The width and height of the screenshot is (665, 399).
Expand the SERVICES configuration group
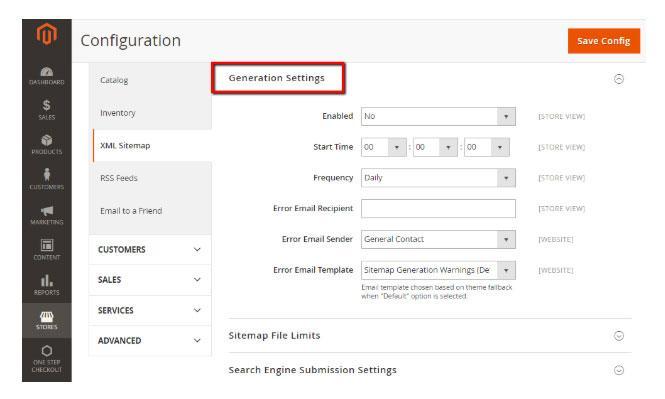coord(150,310)
